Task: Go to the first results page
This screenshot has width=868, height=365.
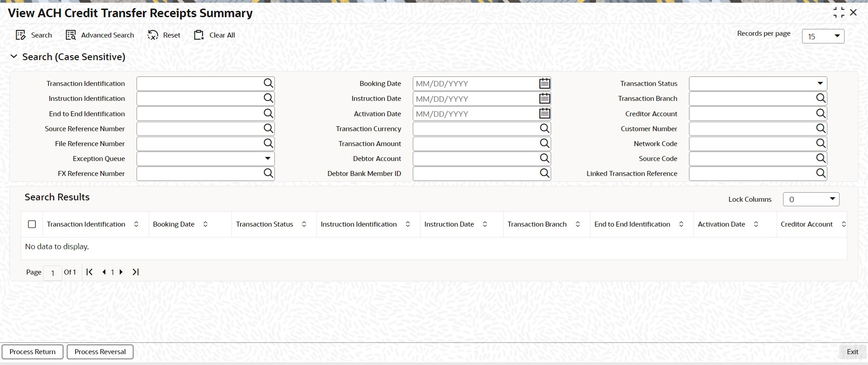Action: [90, 272]
